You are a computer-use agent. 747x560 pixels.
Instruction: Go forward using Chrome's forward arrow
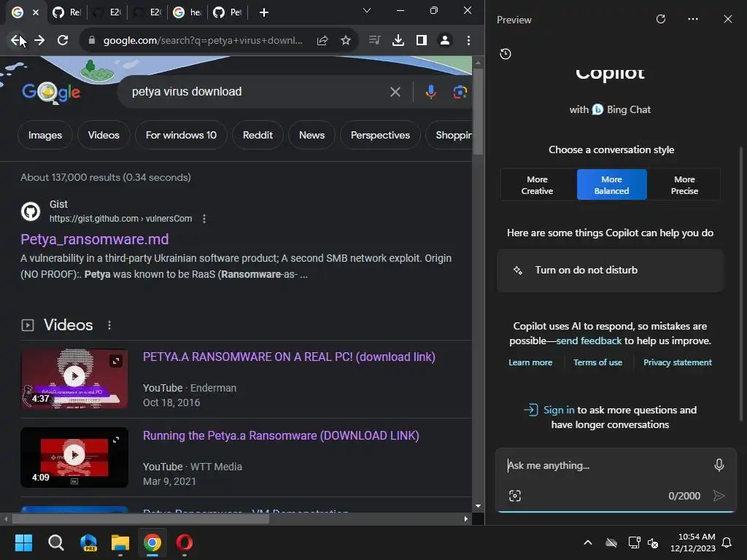tap(39, 41)
